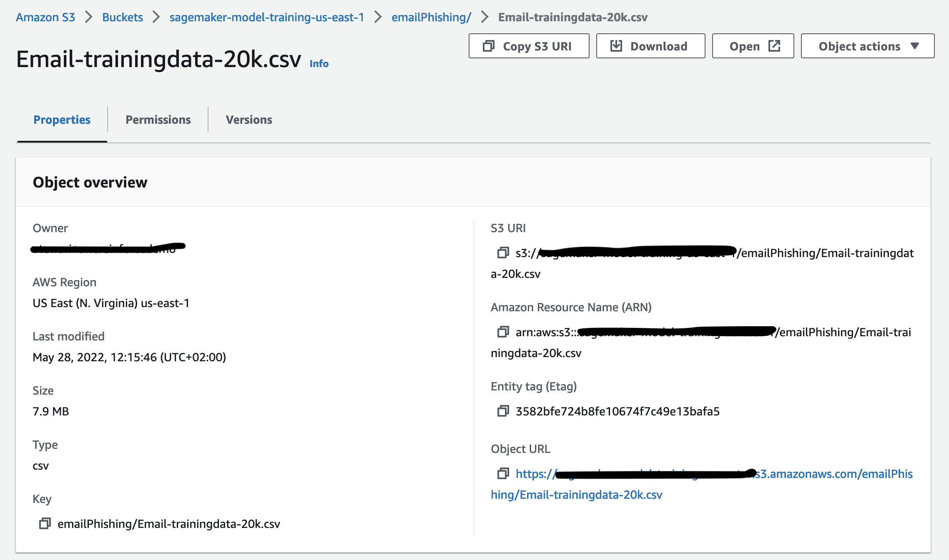Copy the Entity tag (Etag) value icon
949x560 pixels.
click(x=503, y=411)
